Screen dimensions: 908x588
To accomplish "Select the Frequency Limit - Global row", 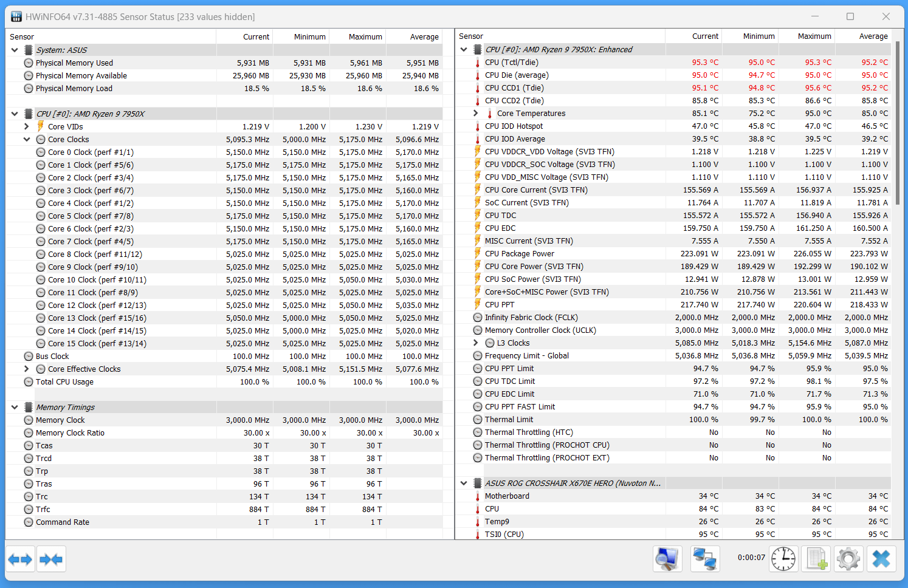I will tap(673, 356).
